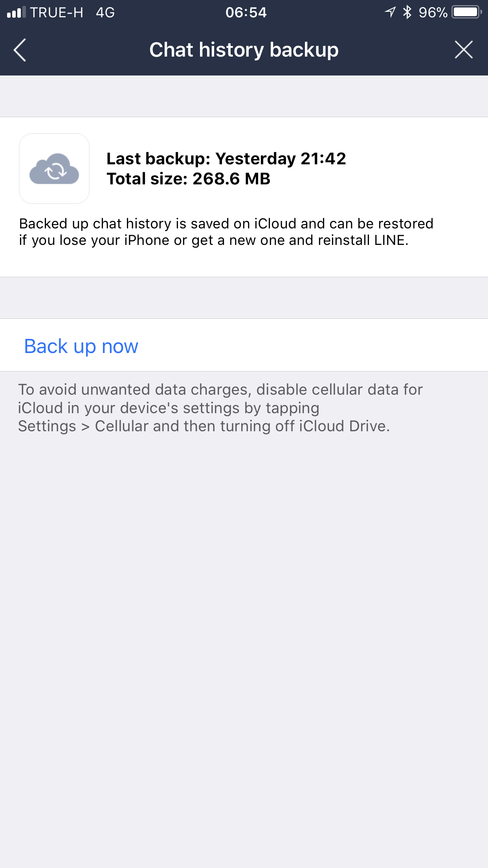This screenshot has width=488, height=868.
Task: Tap the 4G network indicator
Action: coord(105,13)
